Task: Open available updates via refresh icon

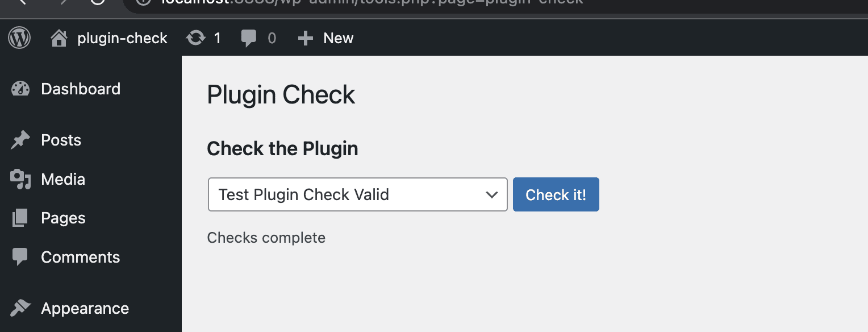Action: pos(196,38)
